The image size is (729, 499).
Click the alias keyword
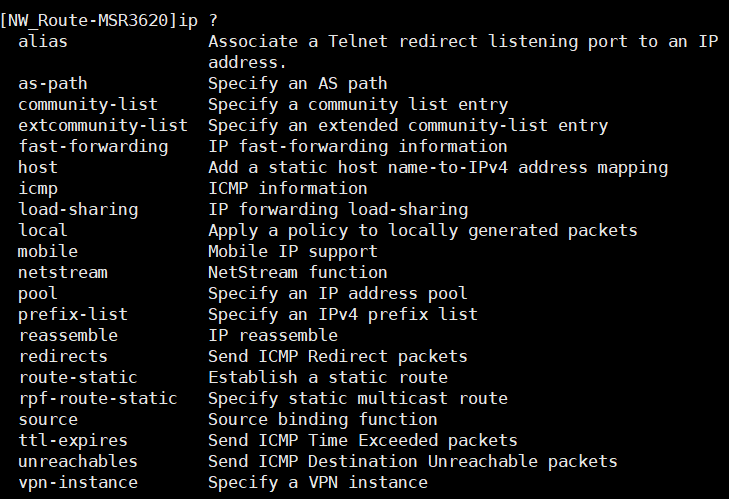point(43,41)
